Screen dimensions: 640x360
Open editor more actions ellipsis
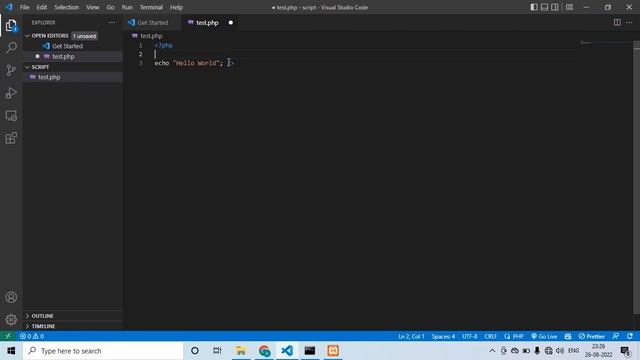[629, 22]
